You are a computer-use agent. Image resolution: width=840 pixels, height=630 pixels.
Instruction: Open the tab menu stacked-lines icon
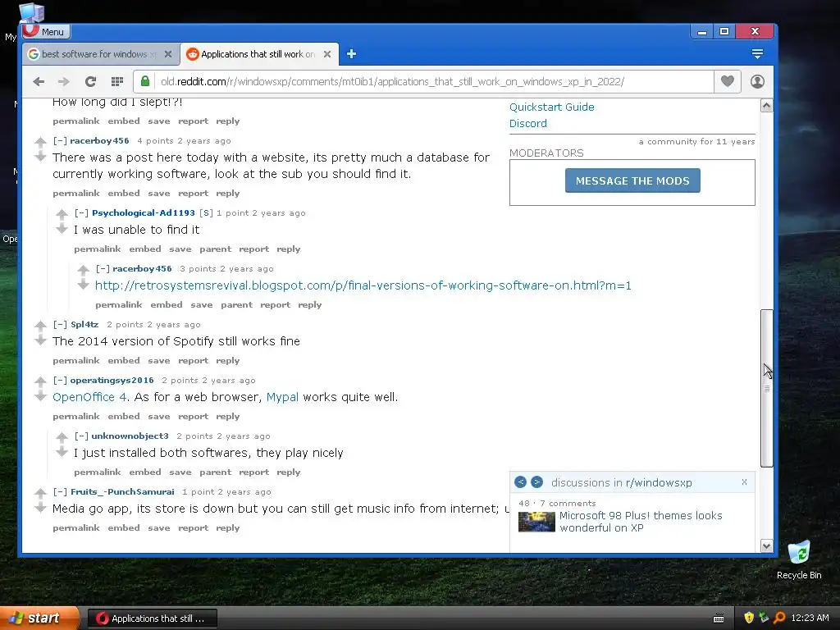(x=757, y=53)
